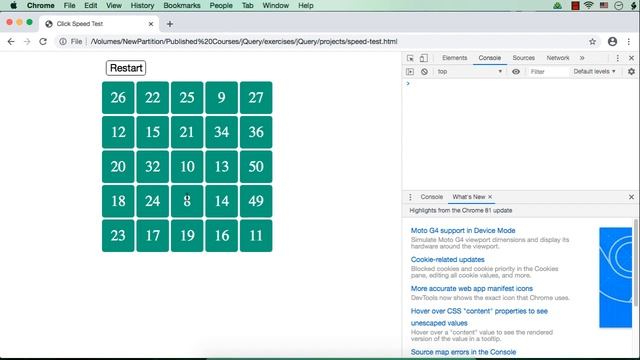Open the Cookie-related updates link
This screenshot has width=640, height=360.
tap(447, 260)
